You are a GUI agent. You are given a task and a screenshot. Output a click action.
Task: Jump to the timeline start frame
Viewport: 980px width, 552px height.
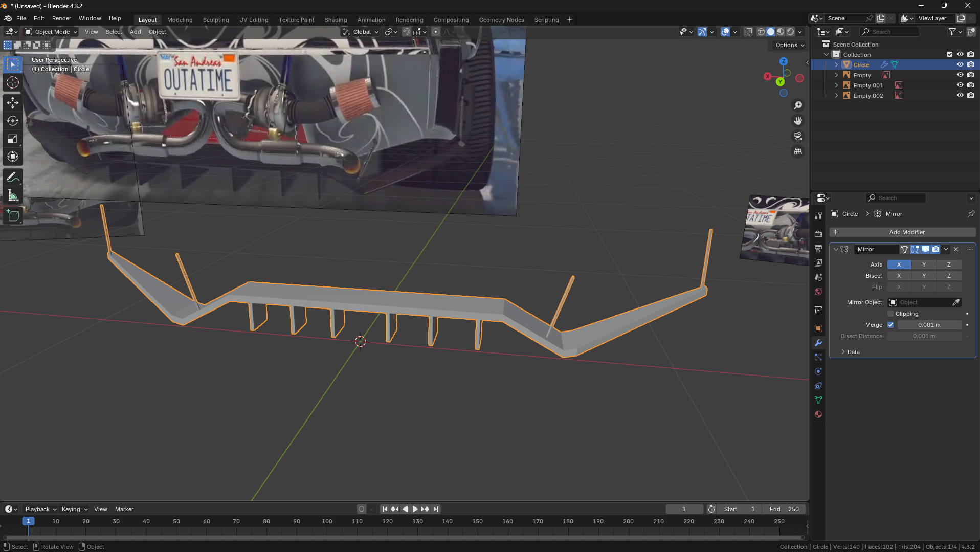tap(385, 509)
